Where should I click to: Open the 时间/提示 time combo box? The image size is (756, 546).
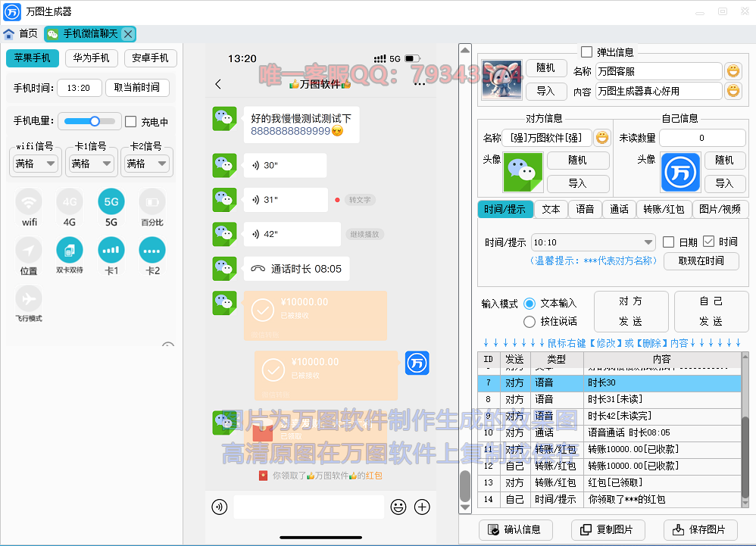pyautogui.click(x=593, y=242)
